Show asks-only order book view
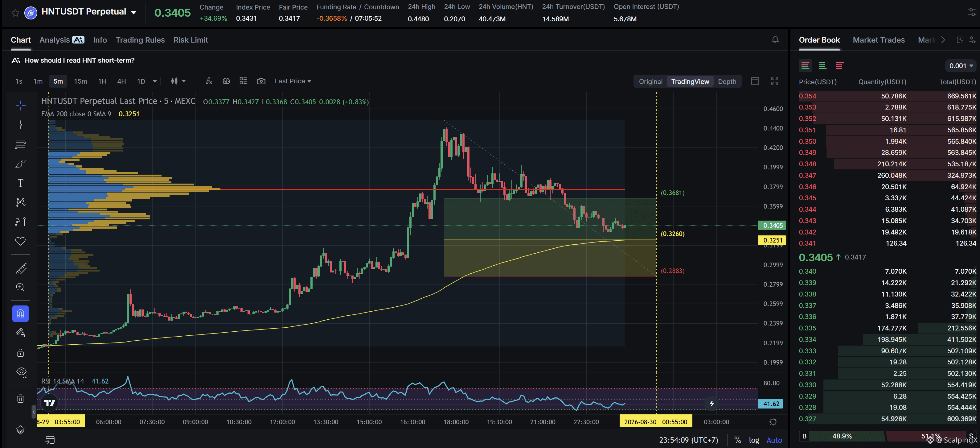 [839, 66]
